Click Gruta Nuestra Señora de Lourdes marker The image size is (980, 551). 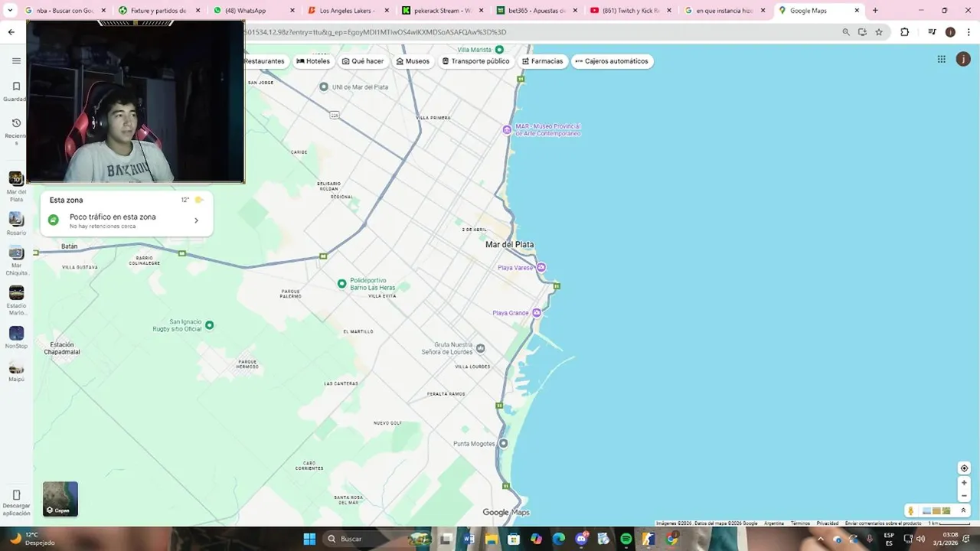(480, 348)
